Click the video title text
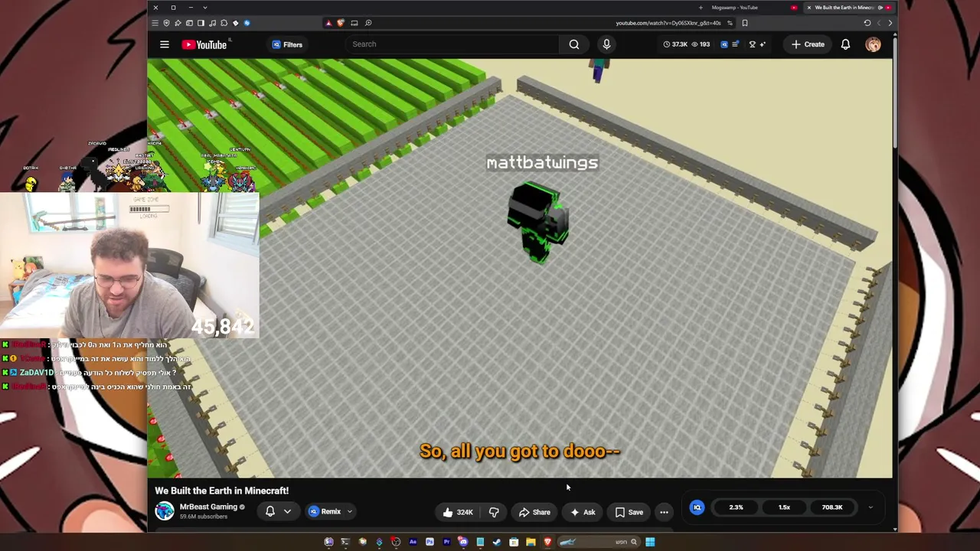980x551 pixels. [222, 491]
